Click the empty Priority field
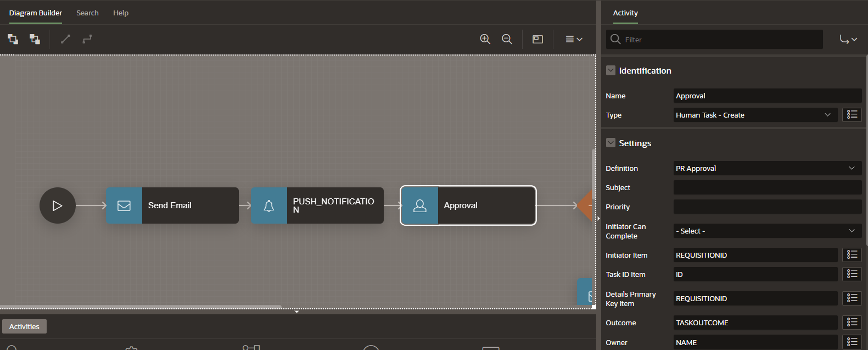This screenshot has height=350, width=868. click(x=768, y=207)
